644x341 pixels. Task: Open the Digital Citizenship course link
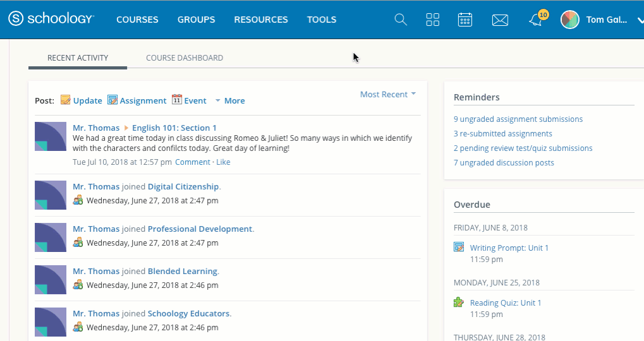click(x=183, y=186)
